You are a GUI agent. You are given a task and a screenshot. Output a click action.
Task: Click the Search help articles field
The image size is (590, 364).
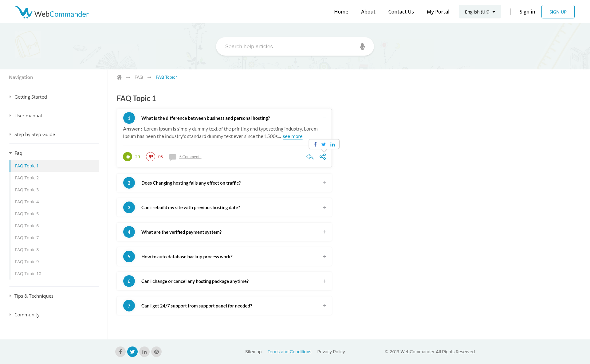289,46
